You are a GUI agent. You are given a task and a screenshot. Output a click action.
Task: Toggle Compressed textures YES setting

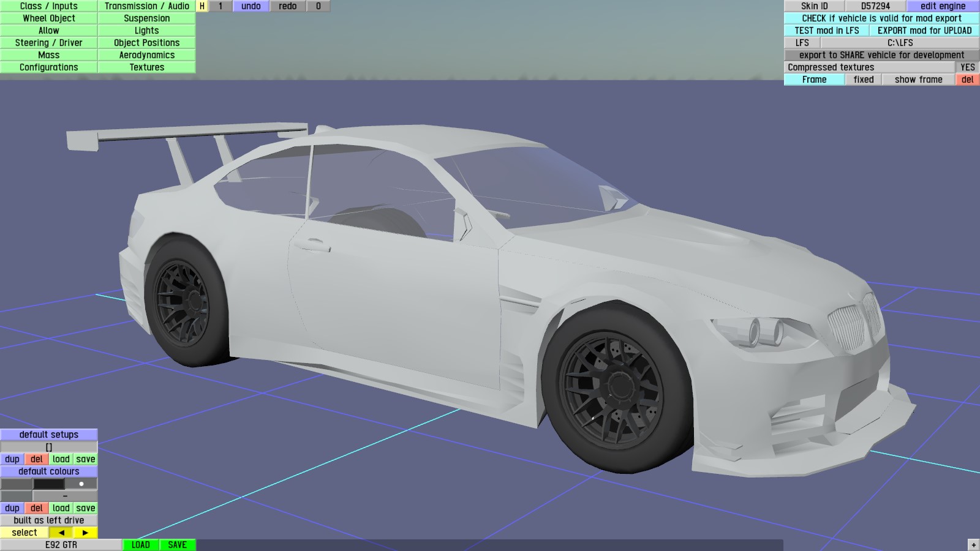coord(968,67)
